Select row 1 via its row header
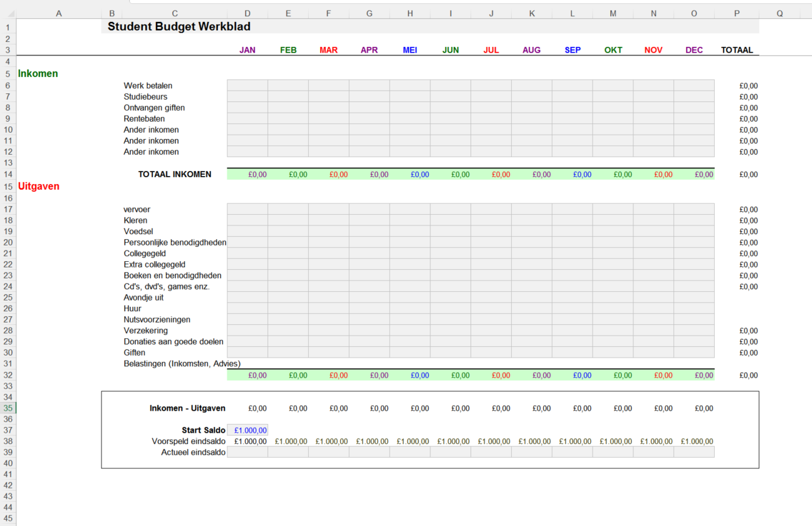Viewport: 812px width, 526px height. pyautogui.click(x=8, y=27)
